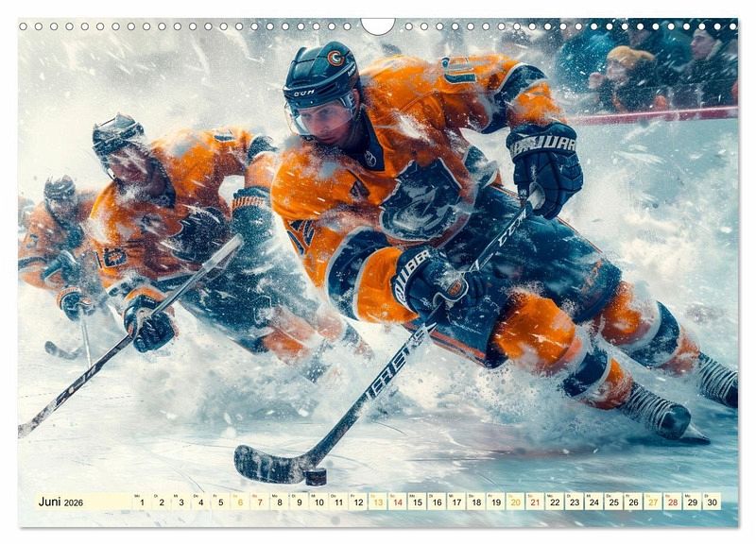This screenshot has height=545, width=756.
Task: Select the yellow date 20 cell
Action: pyautogui.click(x=515, y=502)
